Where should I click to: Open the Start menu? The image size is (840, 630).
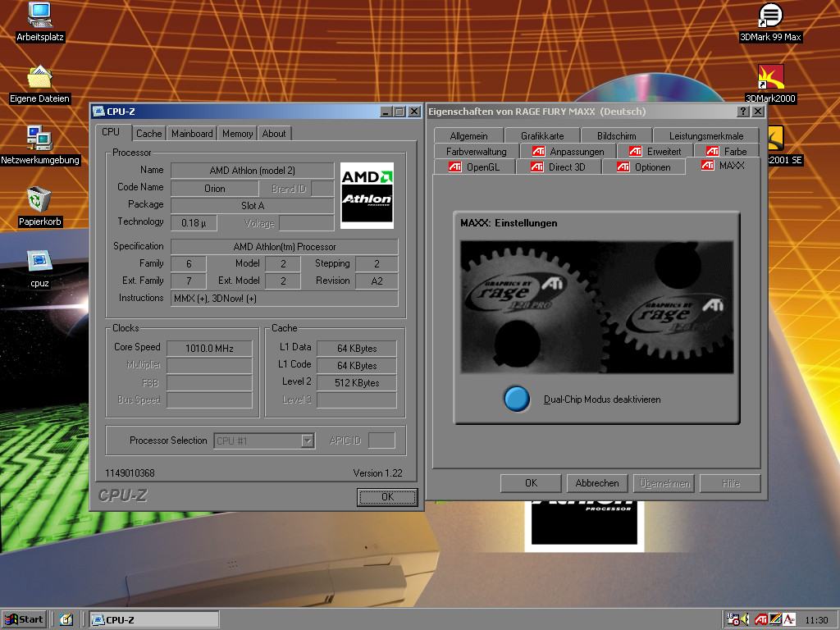23,619
